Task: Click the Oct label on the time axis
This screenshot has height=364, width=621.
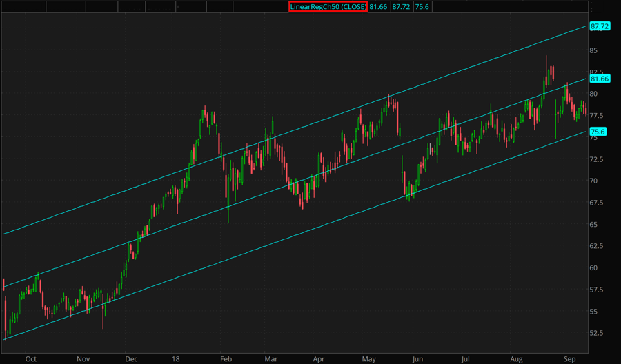Action: click(x=30, y=359)
